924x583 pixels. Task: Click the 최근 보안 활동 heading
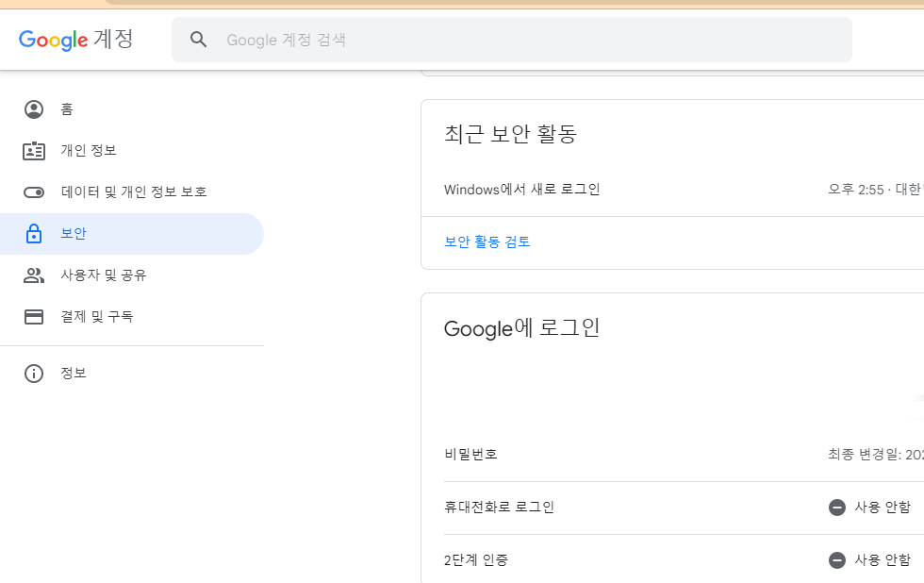(510, 134)
